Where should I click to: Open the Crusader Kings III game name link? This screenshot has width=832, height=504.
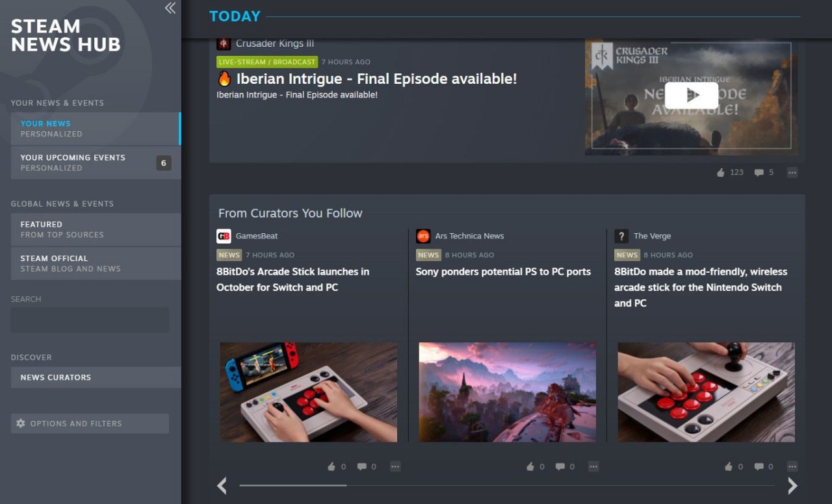pos(275,44)
